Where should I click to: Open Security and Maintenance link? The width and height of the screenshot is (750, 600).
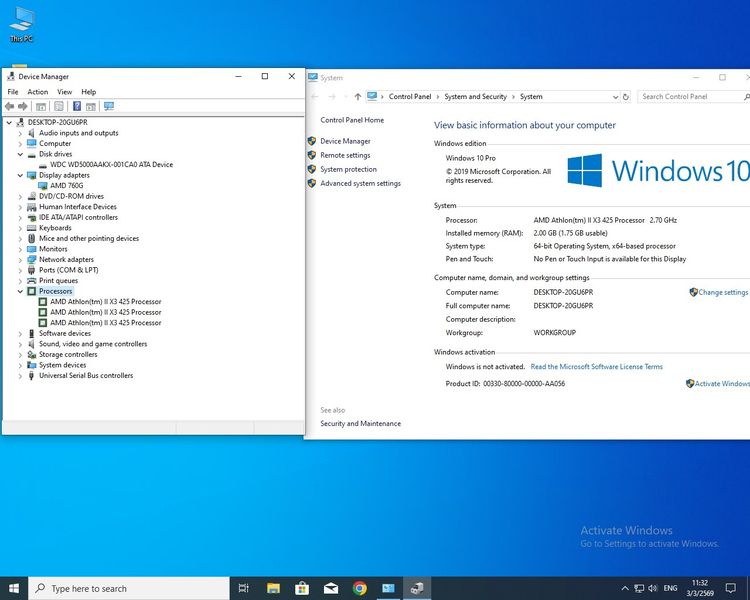361,424
